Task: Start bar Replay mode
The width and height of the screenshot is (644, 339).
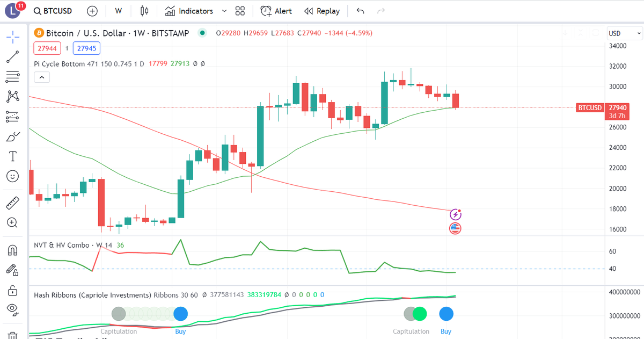Action: click(321, 11)
